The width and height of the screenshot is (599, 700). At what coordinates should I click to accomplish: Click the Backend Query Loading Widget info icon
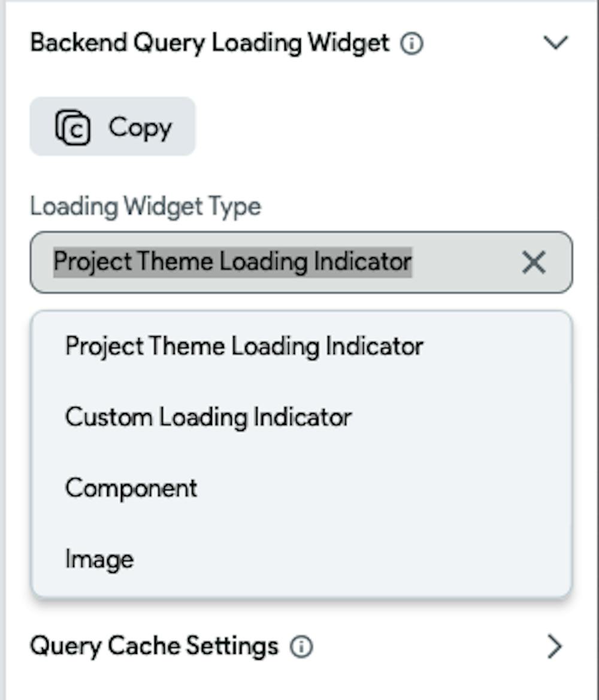pos(412,44)
